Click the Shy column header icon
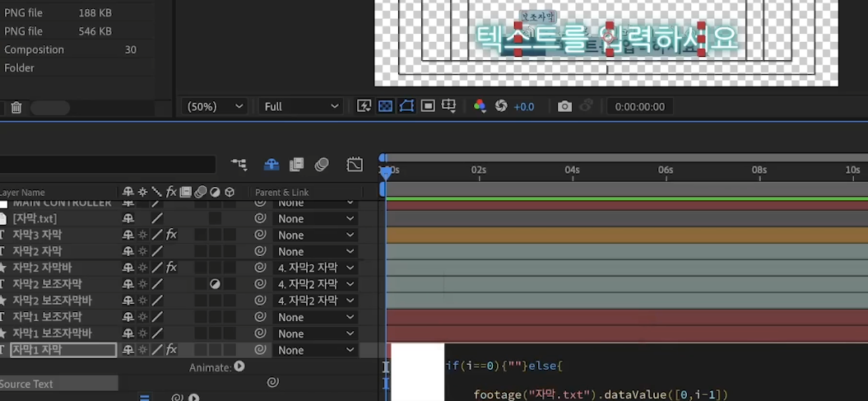Screen dimensions: 868x401 pyautogui.click(x=128, y=192)
